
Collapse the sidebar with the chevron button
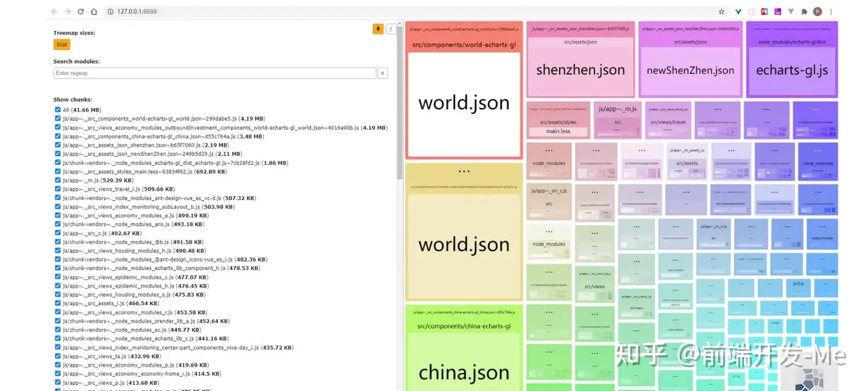[391, 29]
